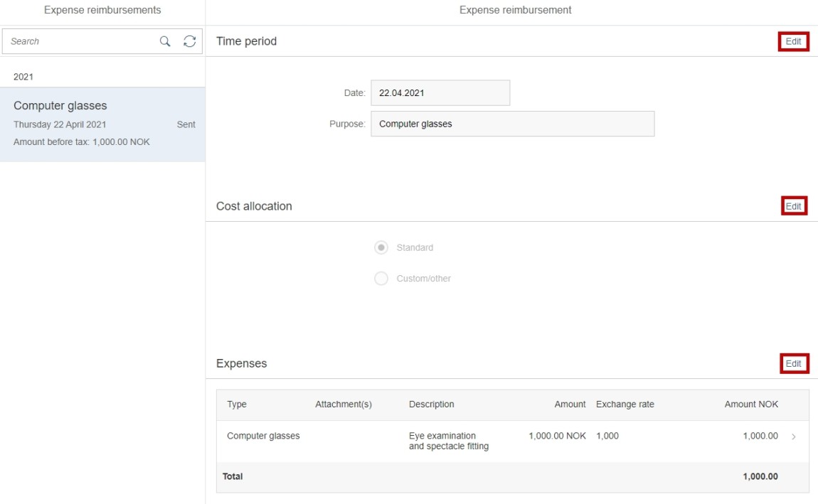Click the Amount column header
This screenshot has width=818, height=504.
(x=570, y=404)
